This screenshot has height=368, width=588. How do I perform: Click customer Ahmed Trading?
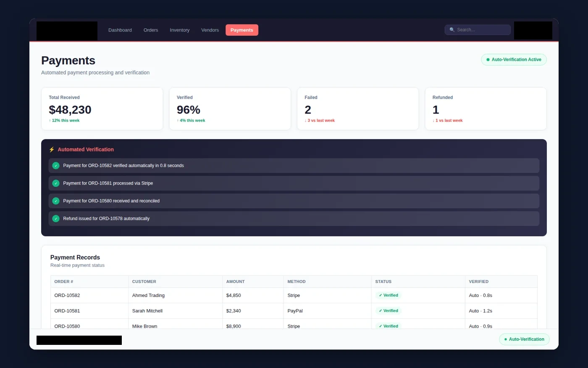tap(148, 296)
